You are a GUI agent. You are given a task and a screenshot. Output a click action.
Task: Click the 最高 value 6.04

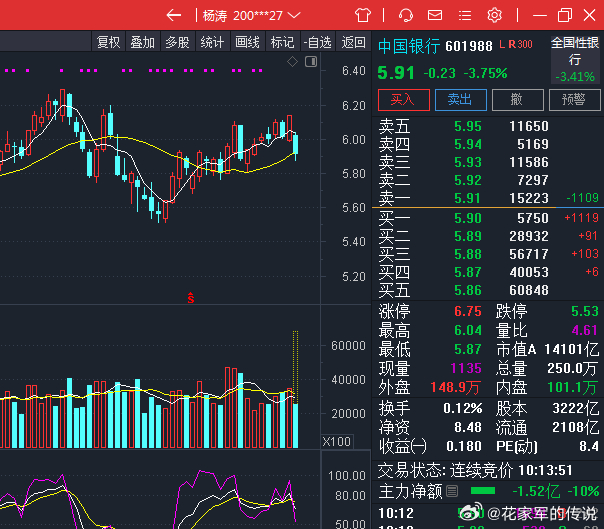point(468,330)
